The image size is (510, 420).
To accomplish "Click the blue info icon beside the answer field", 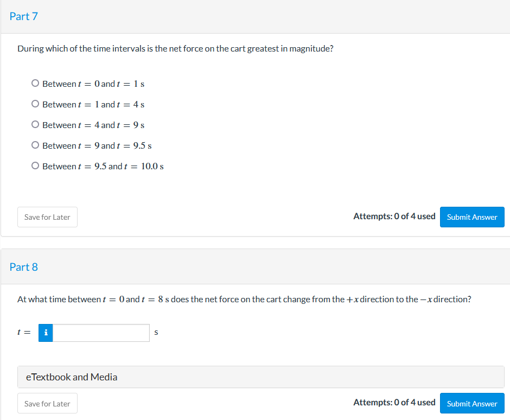I will (46, 333).
